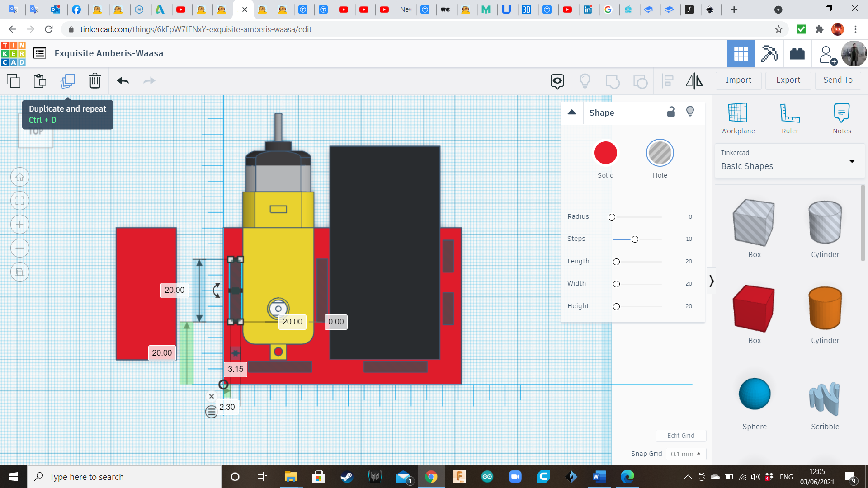
Task: Click the Send To button
Action: [839, 79]
